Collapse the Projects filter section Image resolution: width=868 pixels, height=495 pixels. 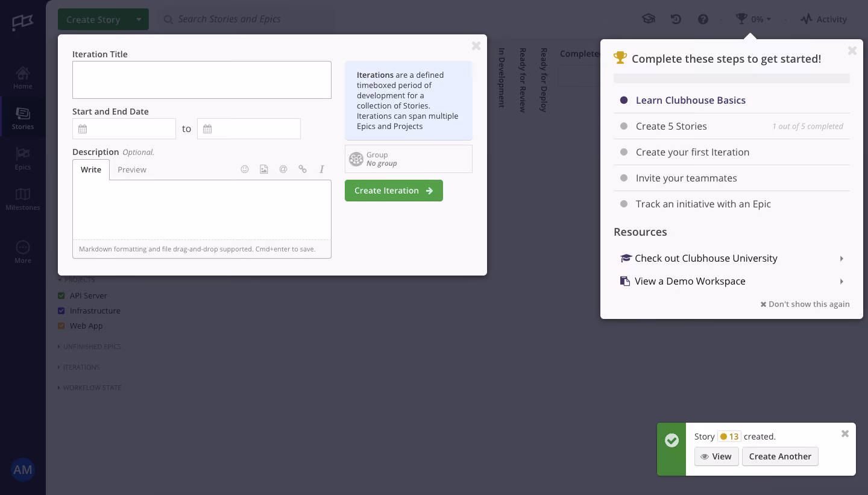[77, 280]
